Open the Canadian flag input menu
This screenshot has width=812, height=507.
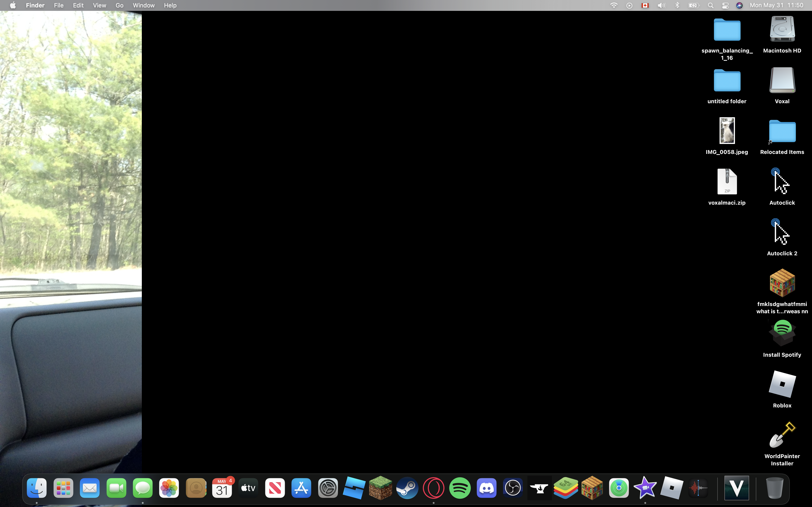pos(645,5)
